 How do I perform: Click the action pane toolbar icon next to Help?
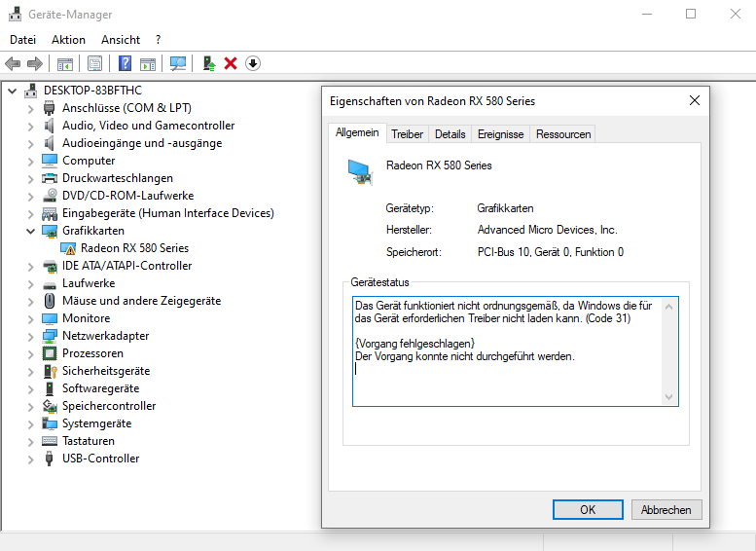click(148, 63)
